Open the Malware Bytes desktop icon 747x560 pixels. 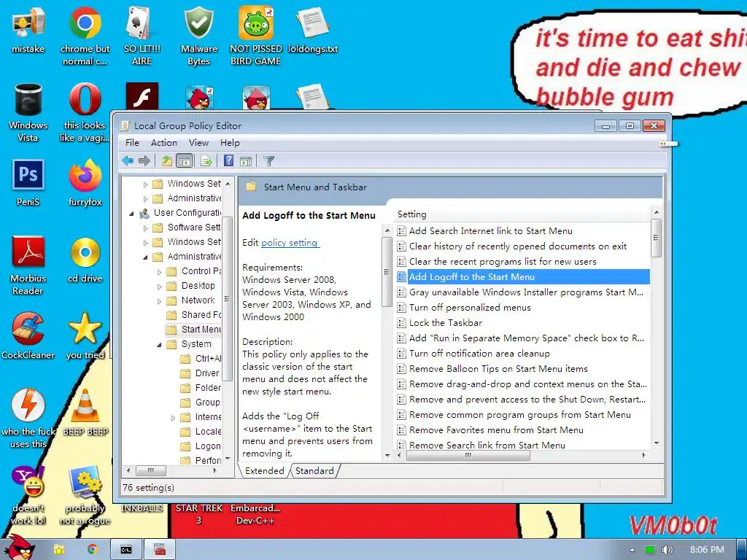(199, 36)
